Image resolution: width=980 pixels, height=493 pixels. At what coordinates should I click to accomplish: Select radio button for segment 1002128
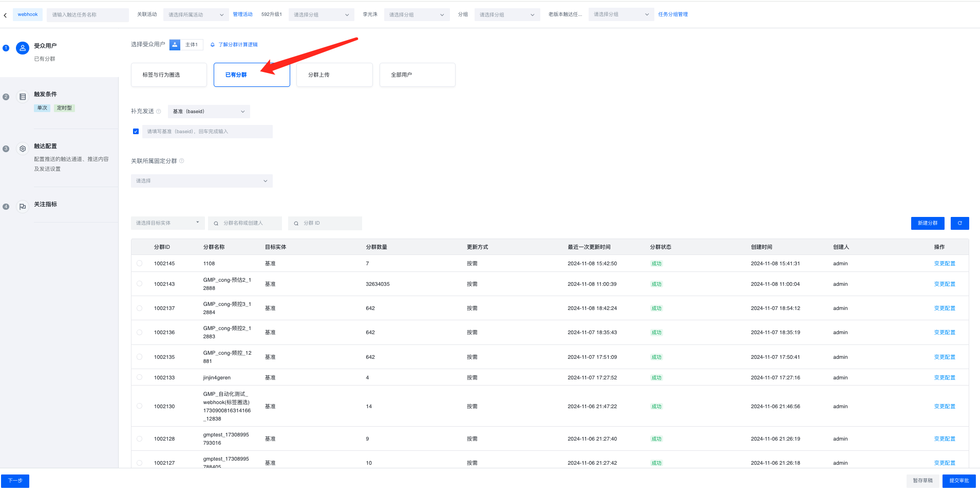(139, 439)
